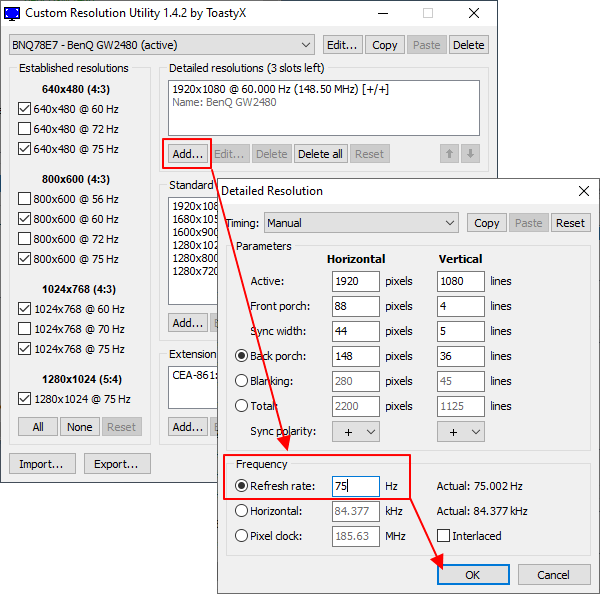
Task: Choose the Blanking radio option
Action: pos(241,381)
